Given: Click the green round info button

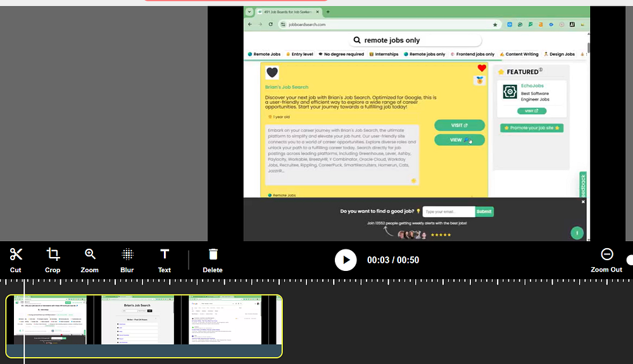Looking at the screenshot, I should pyautogui.click(x=577, y=233).
